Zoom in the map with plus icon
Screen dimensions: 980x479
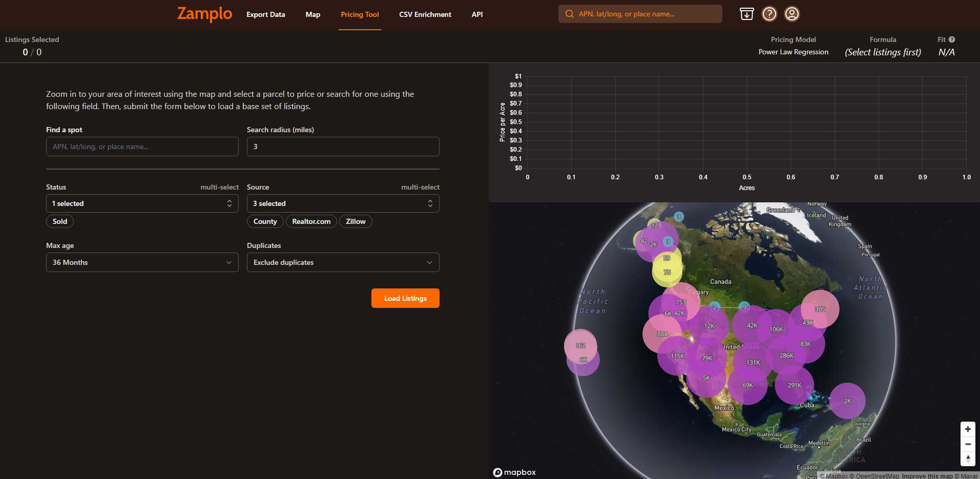(967, 429)
